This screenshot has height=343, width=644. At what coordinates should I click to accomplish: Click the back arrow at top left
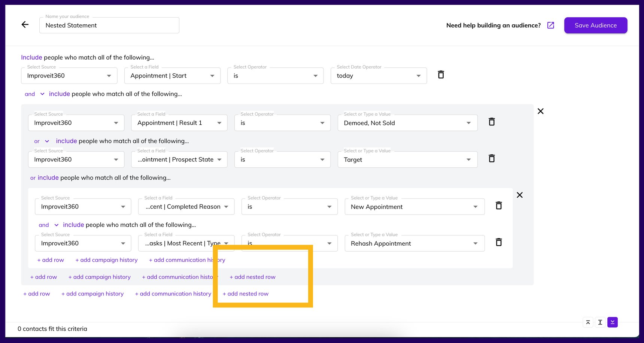25,24
